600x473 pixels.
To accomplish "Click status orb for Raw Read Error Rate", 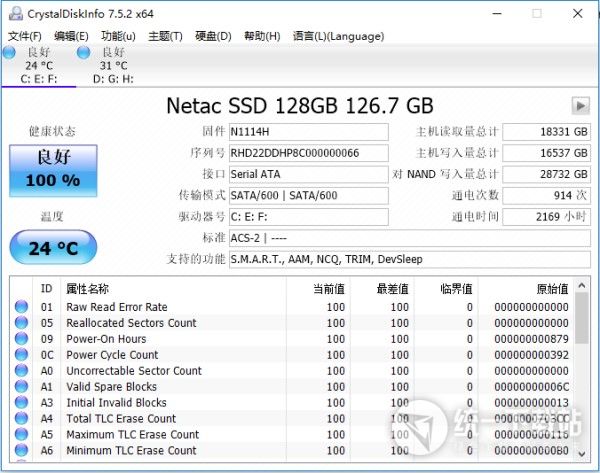I will point(21,307).
